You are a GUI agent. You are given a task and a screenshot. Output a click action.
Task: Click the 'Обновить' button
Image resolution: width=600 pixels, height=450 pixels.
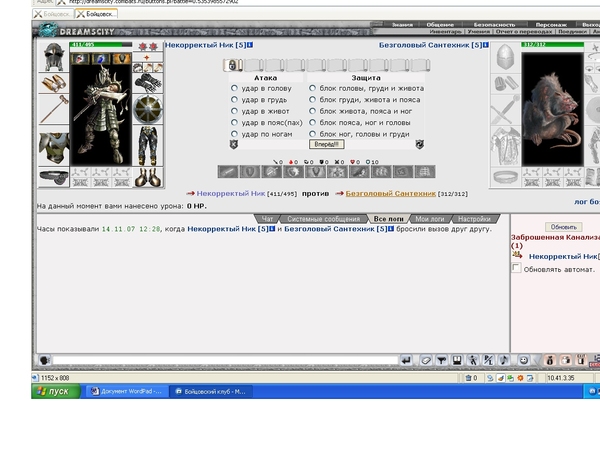point(563,227)
